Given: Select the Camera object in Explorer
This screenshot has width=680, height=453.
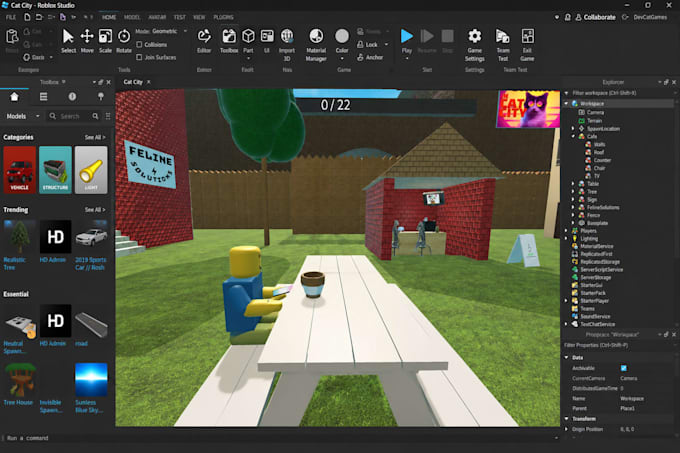Looking at the screenshot, I should click(x=591, y=112).
